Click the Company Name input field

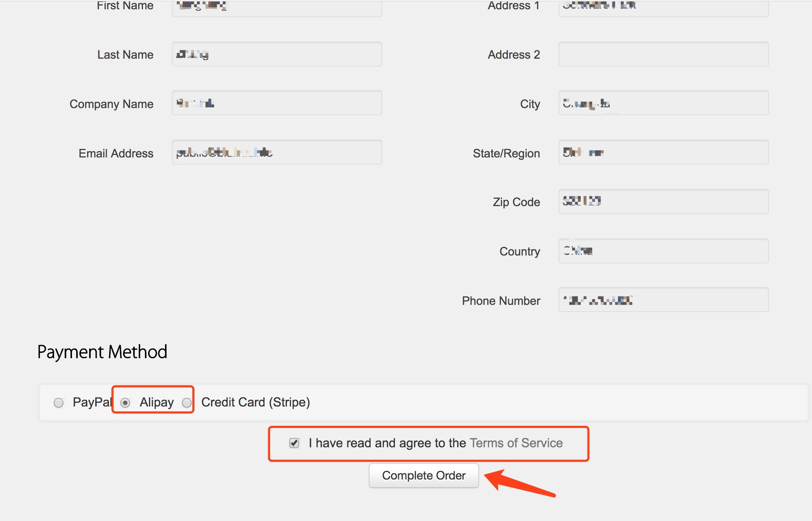tap(276, 103)
